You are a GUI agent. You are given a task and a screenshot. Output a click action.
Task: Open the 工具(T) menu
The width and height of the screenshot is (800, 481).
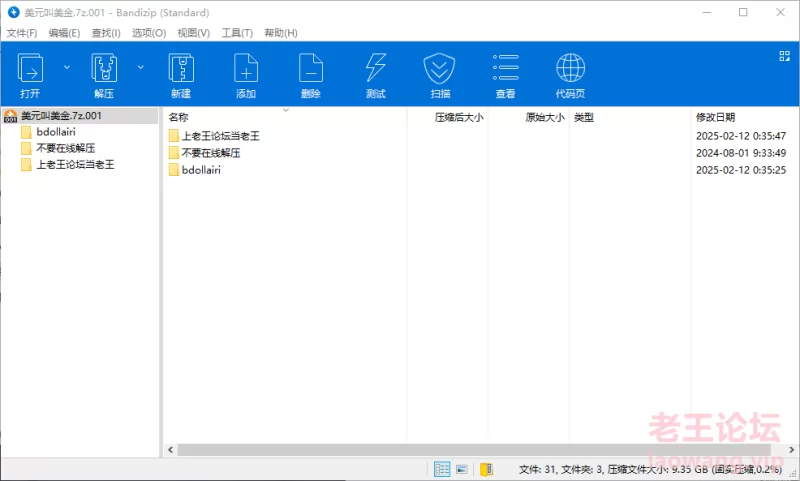click(237, 33)
